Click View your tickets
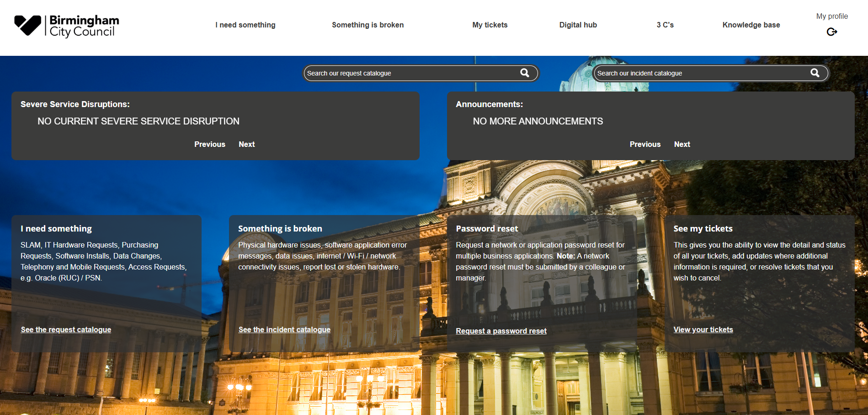 click(703, 329)
